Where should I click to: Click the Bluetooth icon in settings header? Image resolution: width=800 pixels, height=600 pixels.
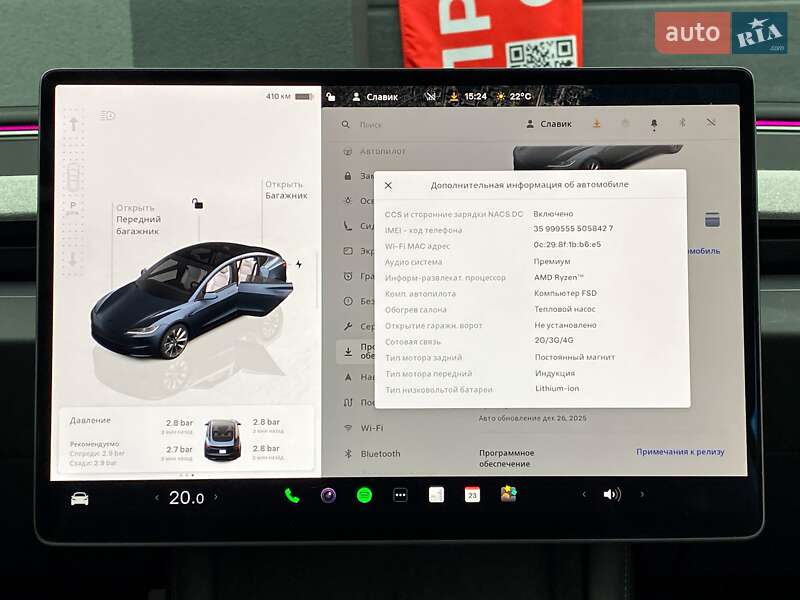[682, 123]
